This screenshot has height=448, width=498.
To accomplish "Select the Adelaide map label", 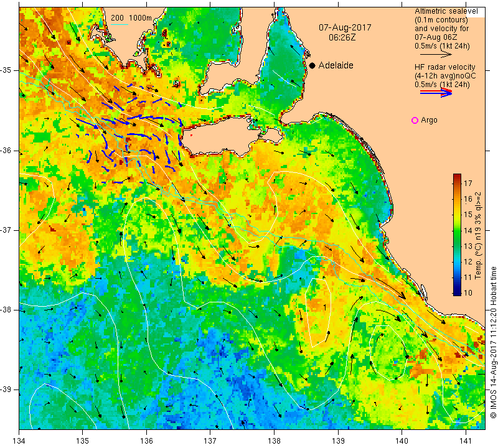I will 336,65.
